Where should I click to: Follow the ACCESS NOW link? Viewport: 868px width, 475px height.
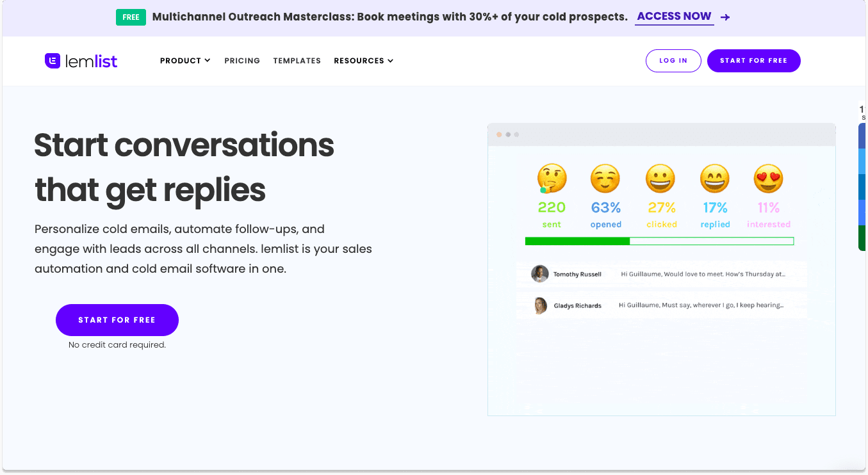click(x=674, y=17)
